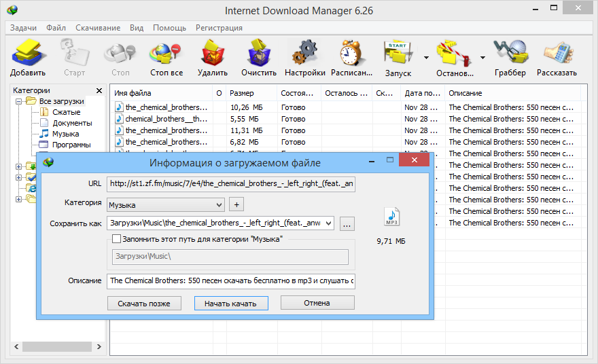598x364 pixels.
Task: Close the Информация о загружаемом файле dialog
Action: point(414,160)
